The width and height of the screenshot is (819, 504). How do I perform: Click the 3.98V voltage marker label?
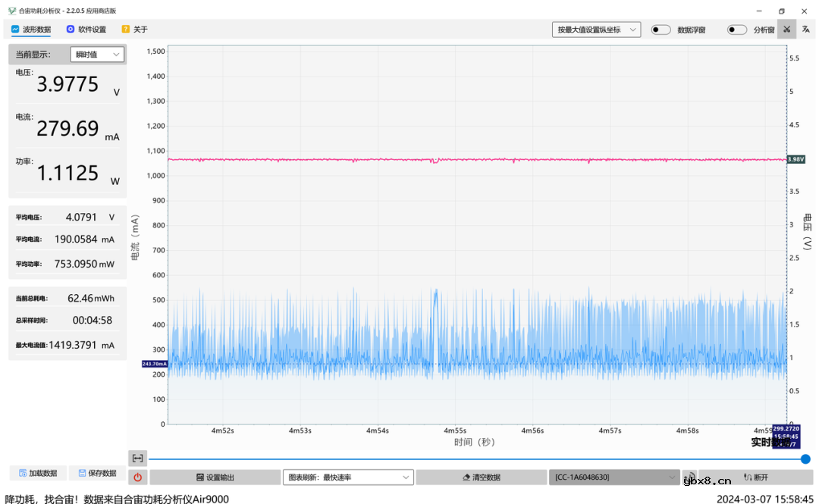click(795, 159)
